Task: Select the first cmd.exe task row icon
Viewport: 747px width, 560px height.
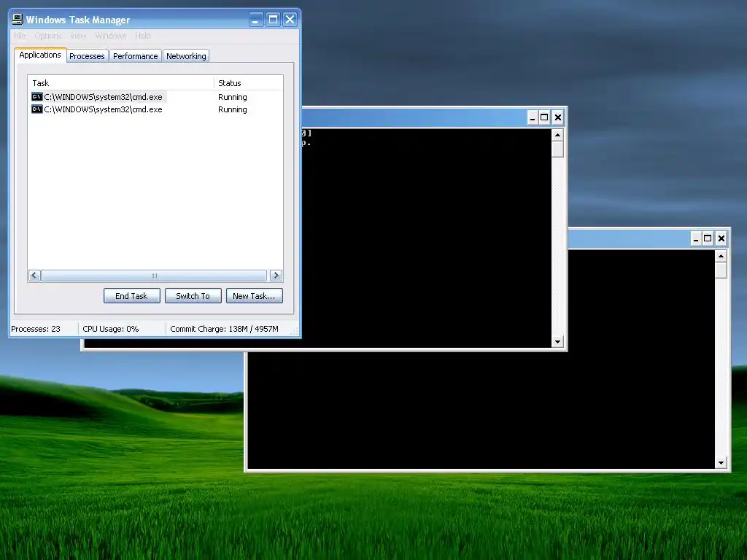Action: tap(36, 97)
